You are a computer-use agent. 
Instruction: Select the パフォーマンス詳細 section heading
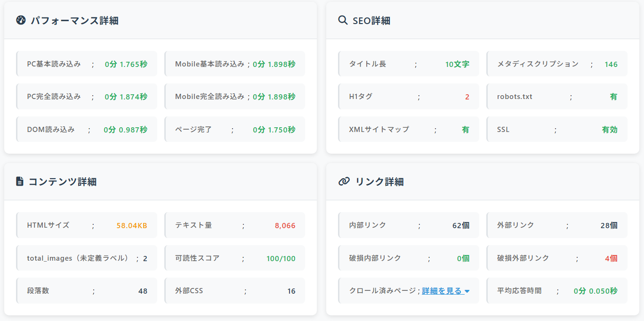point(74,21)
